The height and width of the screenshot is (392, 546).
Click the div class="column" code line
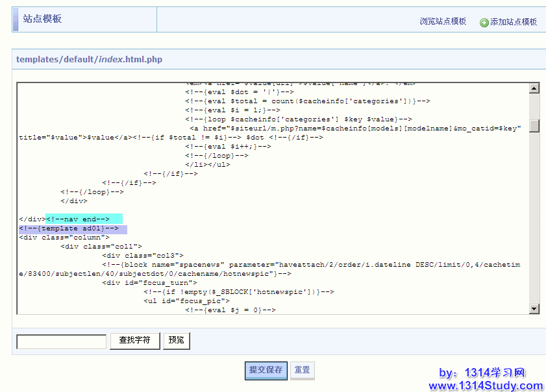pyautogui.click(x=64, y=238)
